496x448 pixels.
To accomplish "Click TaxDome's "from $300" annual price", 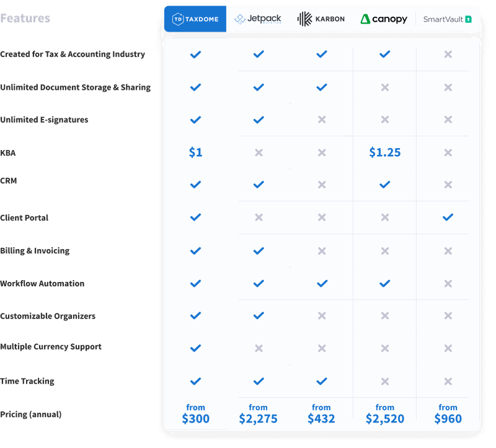I will (x=195, y=414).
